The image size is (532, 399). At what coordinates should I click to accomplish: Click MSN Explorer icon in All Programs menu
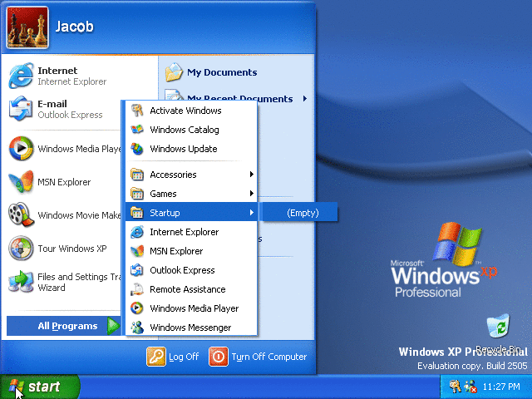pyautogui.click(x=137, y=251)
